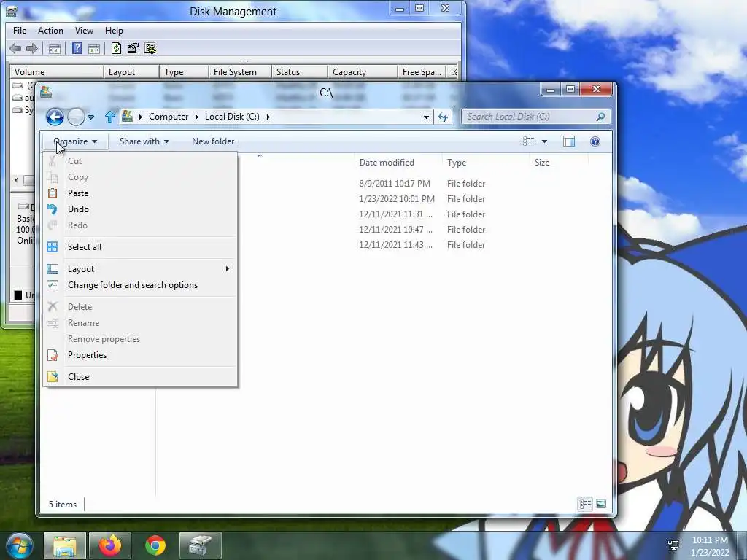
Task: Click the Explorer forward navigation button
Action: 76,117
